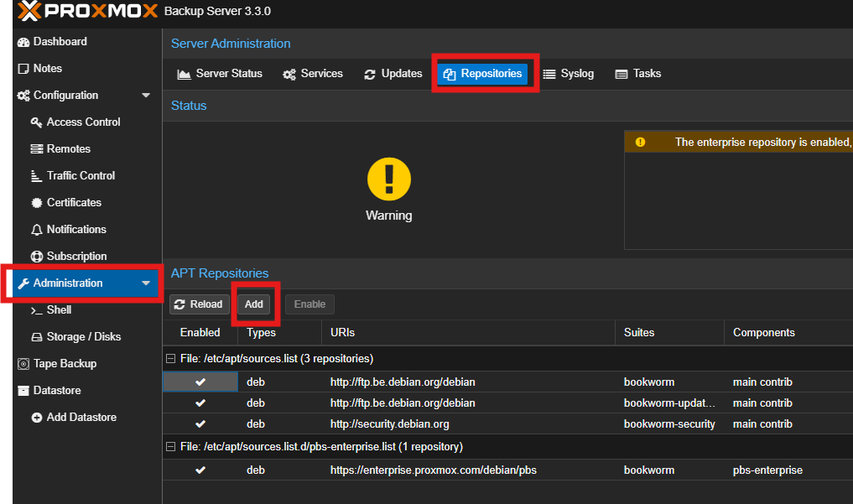Reload the APT repositories list
This screenshot has width=853, height=504.
point(199,304)
